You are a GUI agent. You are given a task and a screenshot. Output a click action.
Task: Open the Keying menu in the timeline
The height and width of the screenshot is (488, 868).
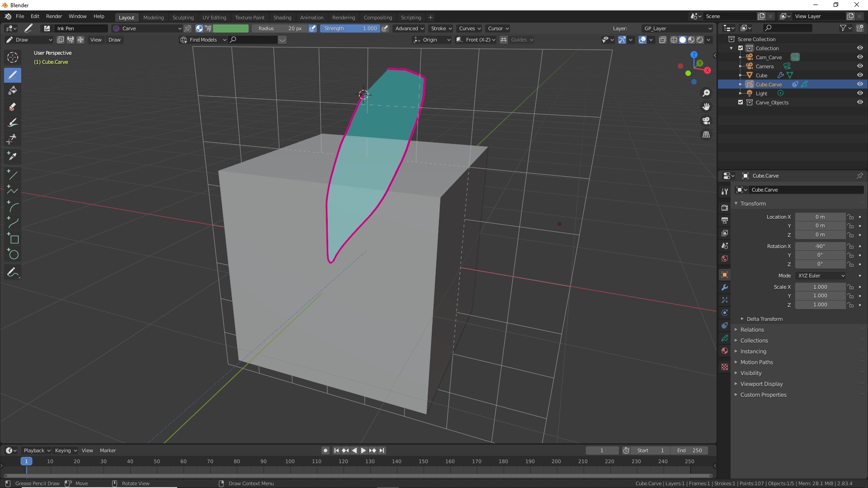tap(66, 450)
